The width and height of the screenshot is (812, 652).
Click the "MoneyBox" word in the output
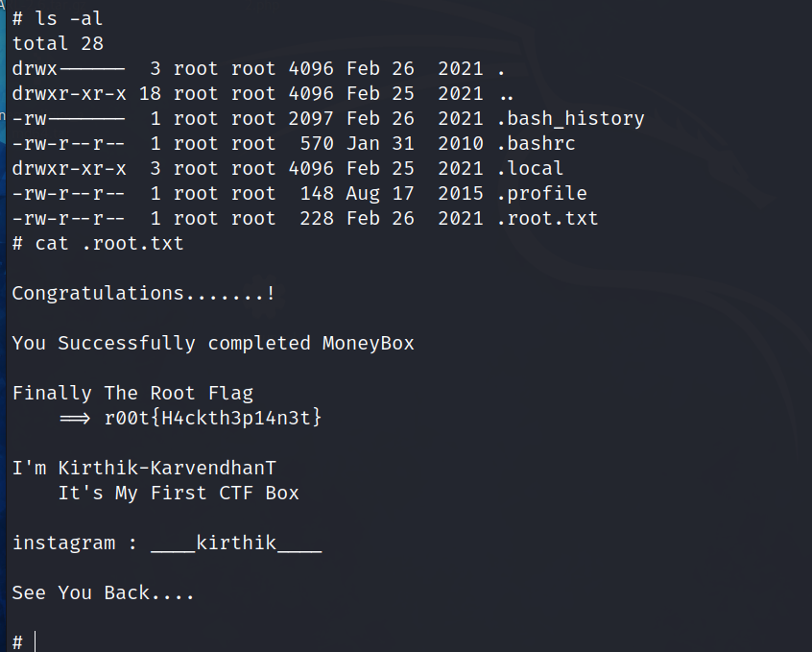pos(369,344)
